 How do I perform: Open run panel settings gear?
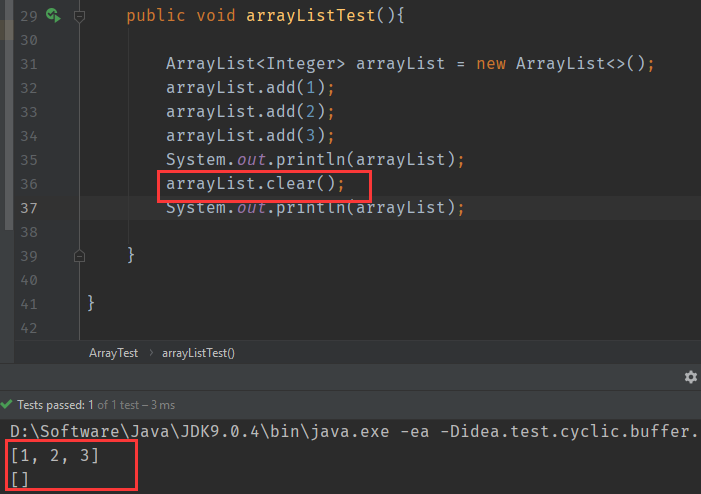pyautogui.click(x=691, y=377)
